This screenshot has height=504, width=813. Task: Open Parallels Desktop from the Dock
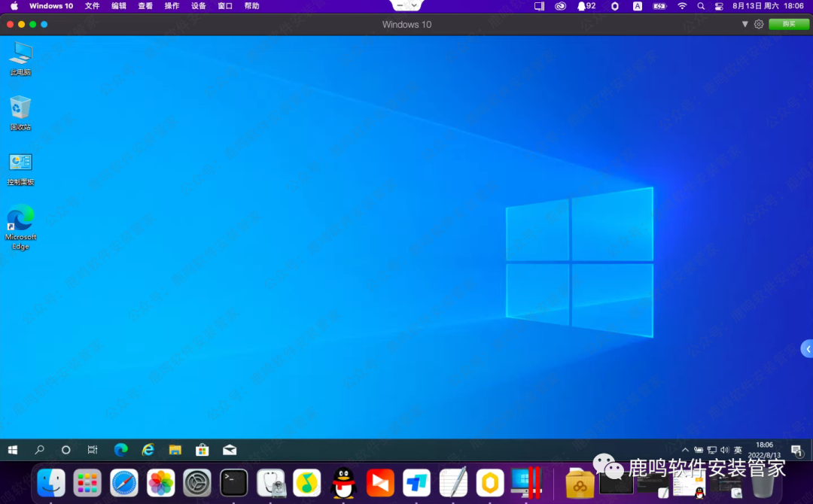tap(526, 483)
